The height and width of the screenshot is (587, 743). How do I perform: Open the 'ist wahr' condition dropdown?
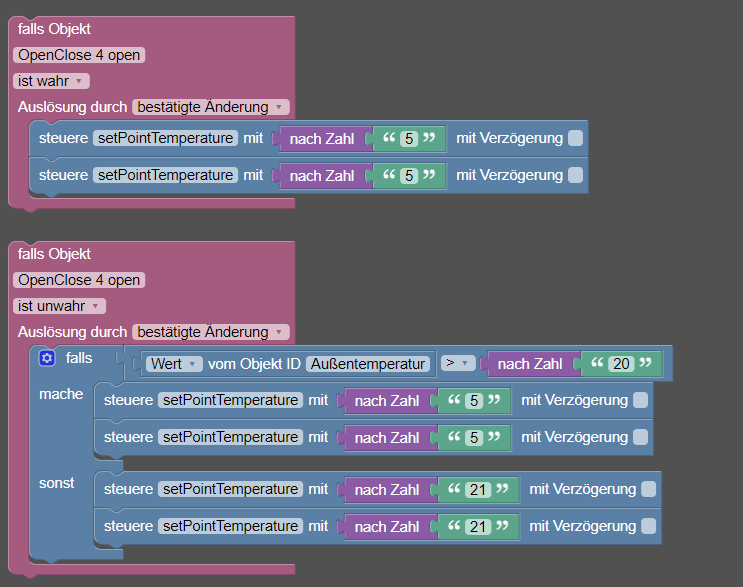point(51,81)
